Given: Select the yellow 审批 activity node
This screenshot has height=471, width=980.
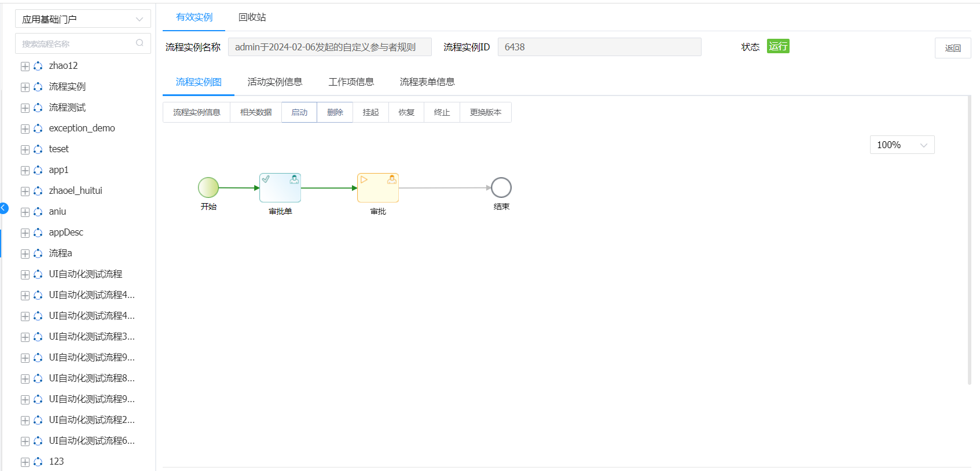Looking at the screenshot, I should (x=378, y=188).
